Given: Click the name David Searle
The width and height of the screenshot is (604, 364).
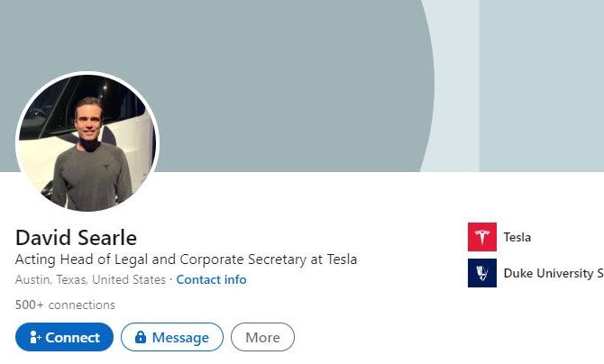Looking at the screenshot, I should (x=77, y=238).
